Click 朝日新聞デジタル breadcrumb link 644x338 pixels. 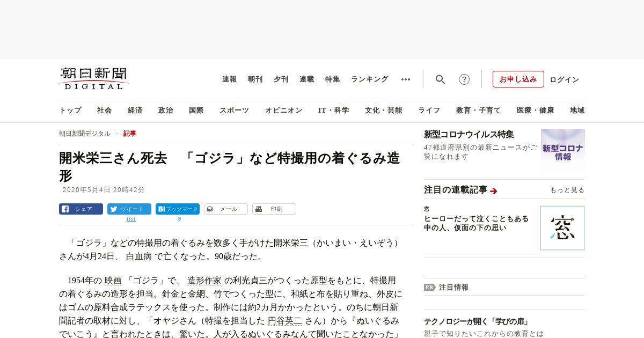pyautogui.click(x=85, y=134)
